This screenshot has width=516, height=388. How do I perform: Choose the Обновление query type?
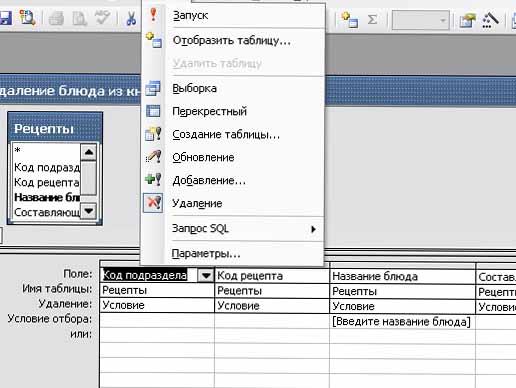tap(233, 157)
